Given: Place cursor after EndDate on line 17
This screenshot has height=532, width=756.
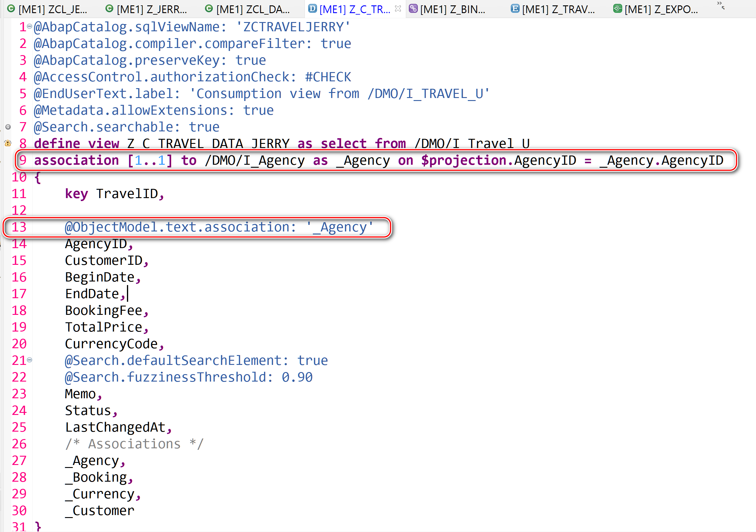Looking at the screenshot, I should pyautogui.click(x=126, y=293).
